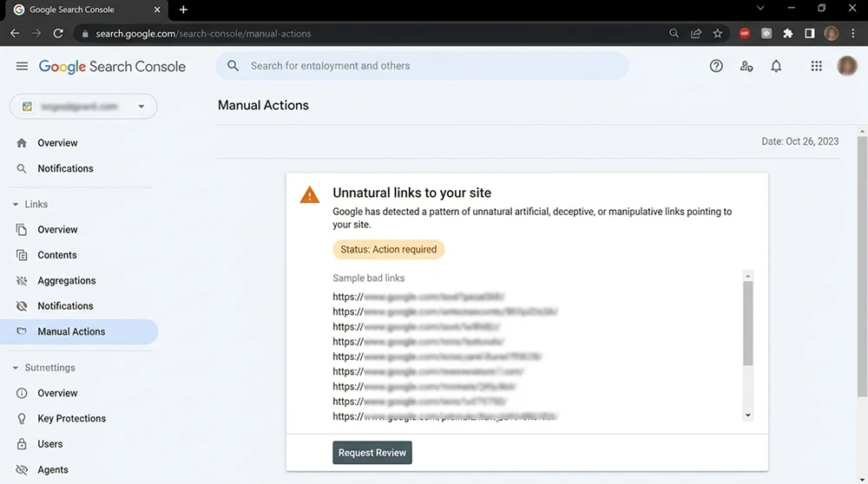Click the Unnatural links to your site heading

click(x=411, y=193)
